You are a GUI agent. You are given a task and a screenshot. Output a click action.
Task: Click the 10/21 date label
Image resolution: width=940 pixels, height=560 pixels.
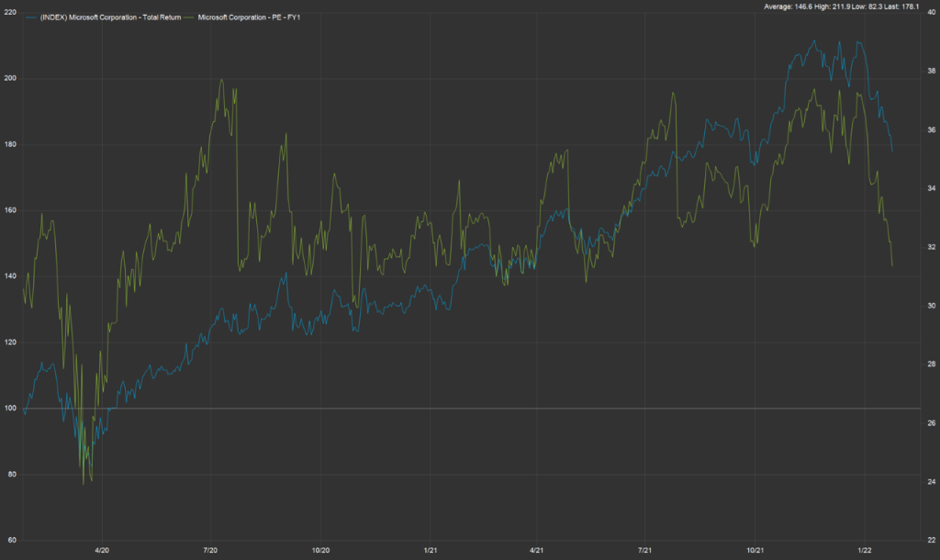755,550
